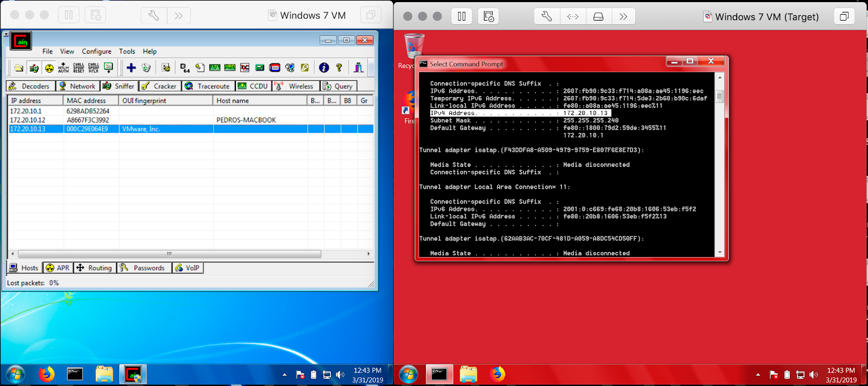The width and height of the screenshot is (868, 386).
Task: Click the snapshot icon of Target VM window
Action: click(x=488, y=16)
